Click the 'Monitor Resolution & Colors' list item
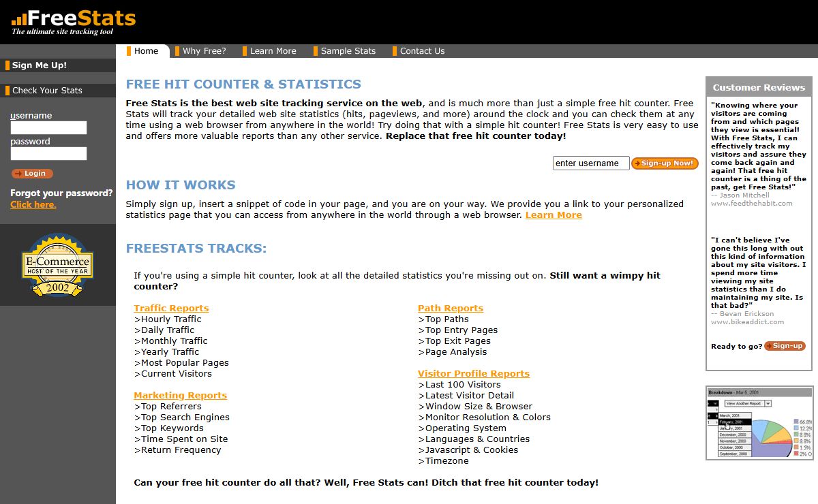The height and width of the screenshot is (504, 818). click(485, 418)
